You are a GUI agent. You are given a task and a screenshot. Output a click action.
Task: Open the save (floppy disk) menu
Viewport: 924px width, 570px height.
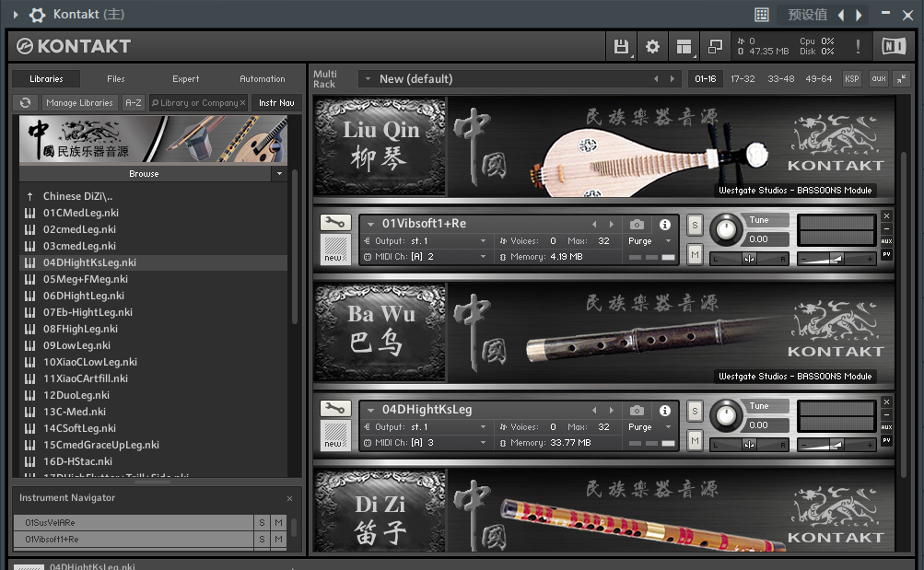tap(621, 47)
